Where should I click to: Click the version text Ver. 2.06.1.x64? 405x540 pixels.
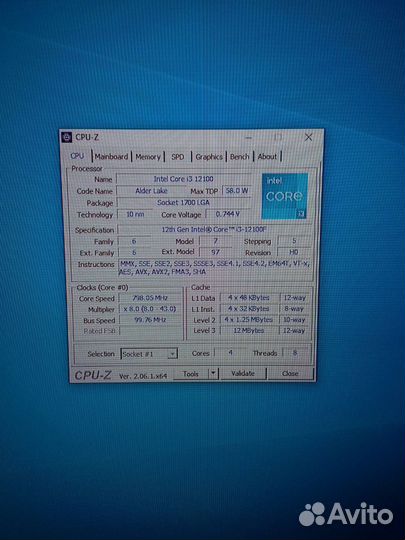tap(143, 376)
